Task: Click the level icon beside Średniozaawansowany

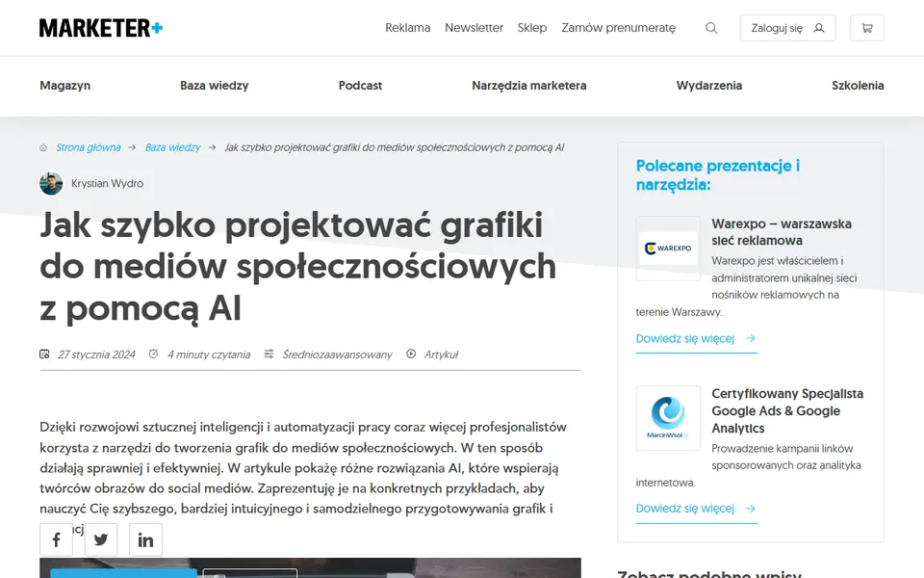Action: click(x=269, y=354)
